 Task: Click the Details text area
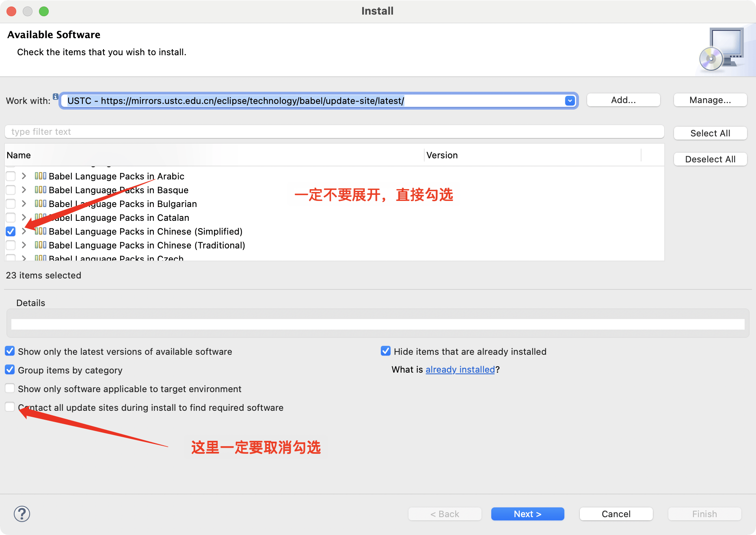[378, 324]
